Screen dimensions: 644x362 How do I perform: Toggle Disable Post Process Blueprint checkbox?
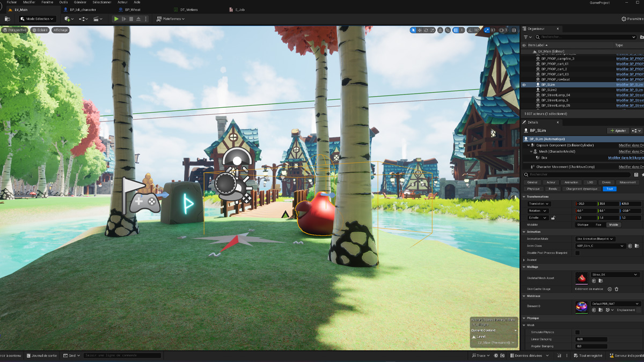click(x=577, y=253)
